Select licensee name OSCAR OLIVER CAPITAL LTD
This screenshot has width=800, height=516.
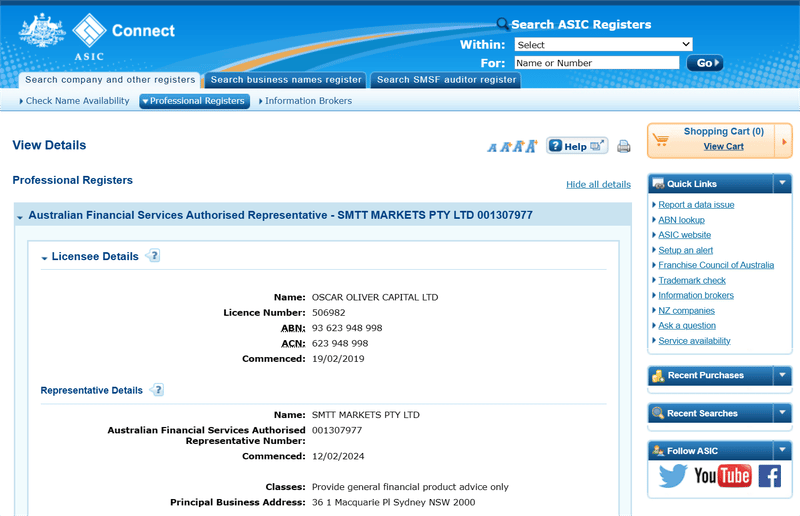(375, 297)
